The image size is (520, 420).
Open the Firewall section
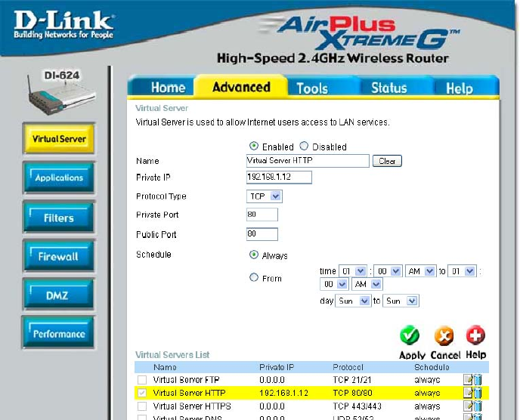point(59,256)
